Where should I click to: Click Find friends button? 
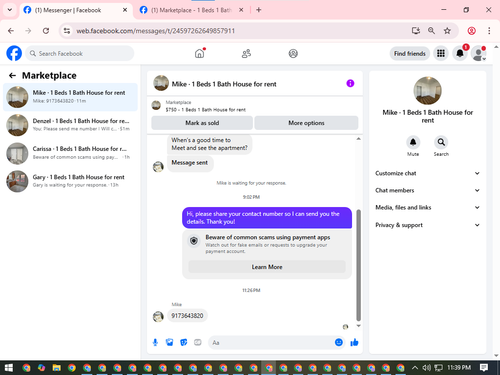(410, 53)
